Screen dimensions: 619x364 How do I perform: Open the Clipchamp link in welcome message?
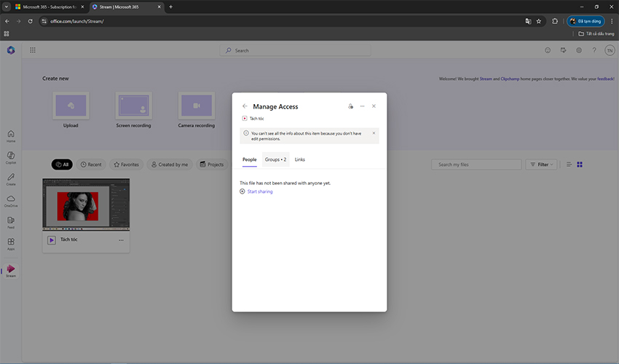(510, 79)
